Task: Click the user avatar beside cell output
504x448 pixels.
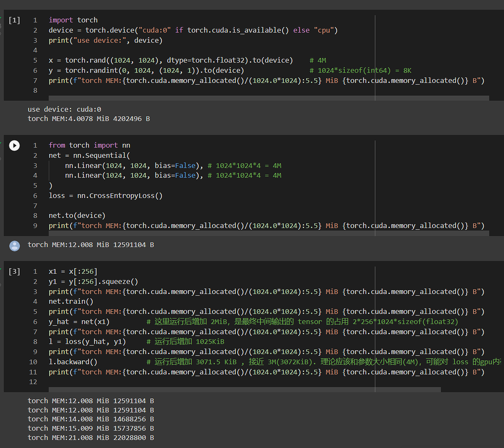Action: [x=14, y=246]
